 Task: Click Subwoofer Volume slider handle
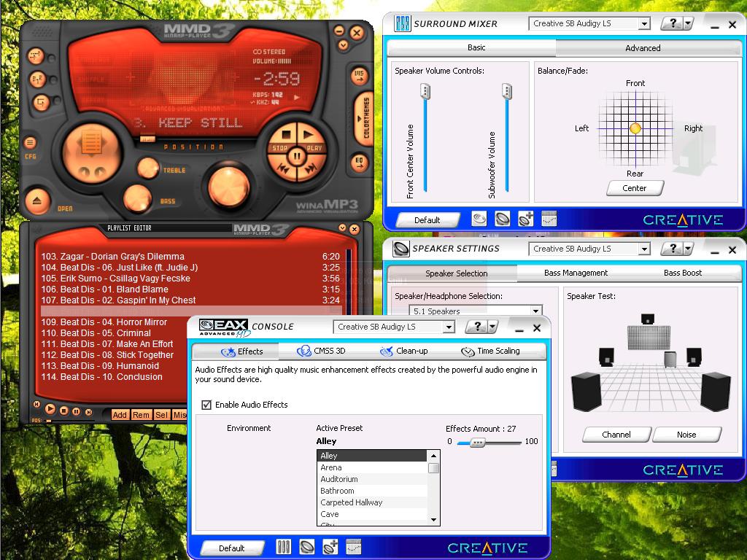tap(507, 91)
